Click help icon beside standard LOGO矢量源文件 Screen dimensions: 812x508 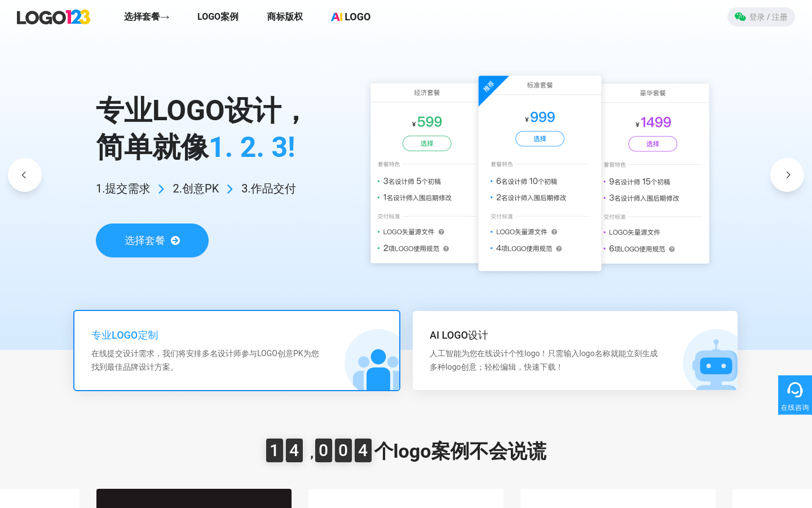pyautogui.click(x=554, y=232)
